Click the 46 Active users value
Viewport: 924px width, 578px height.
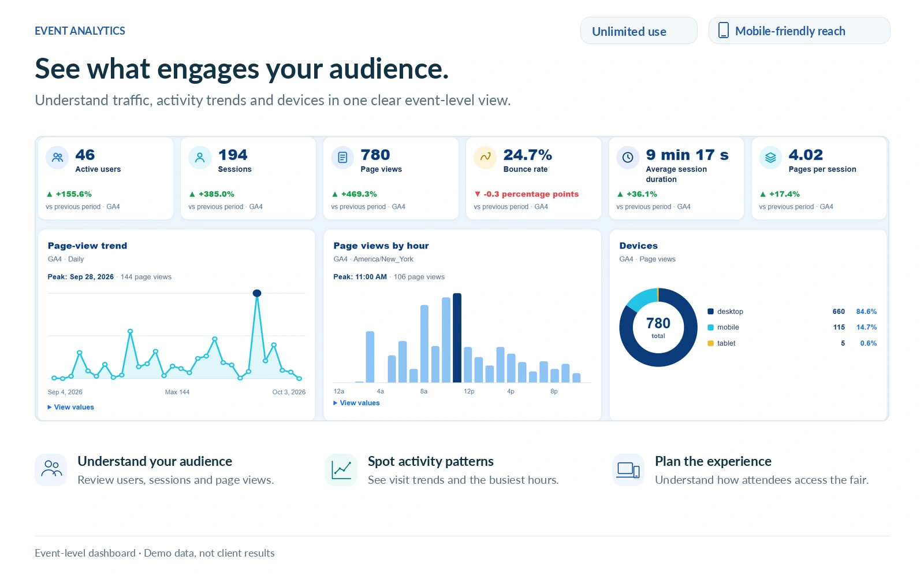click(x=85, y=155)
